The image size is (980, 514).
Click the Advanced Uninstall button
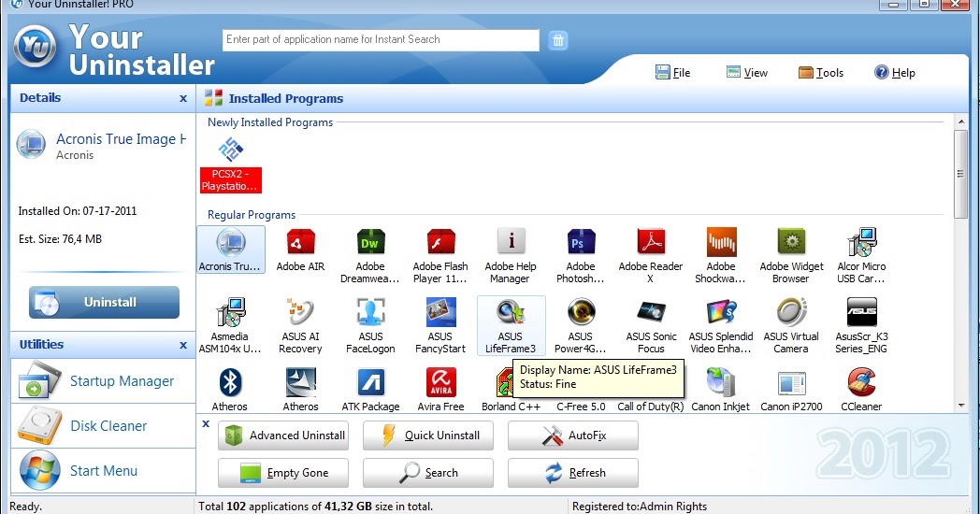click(x=283, y=435)
